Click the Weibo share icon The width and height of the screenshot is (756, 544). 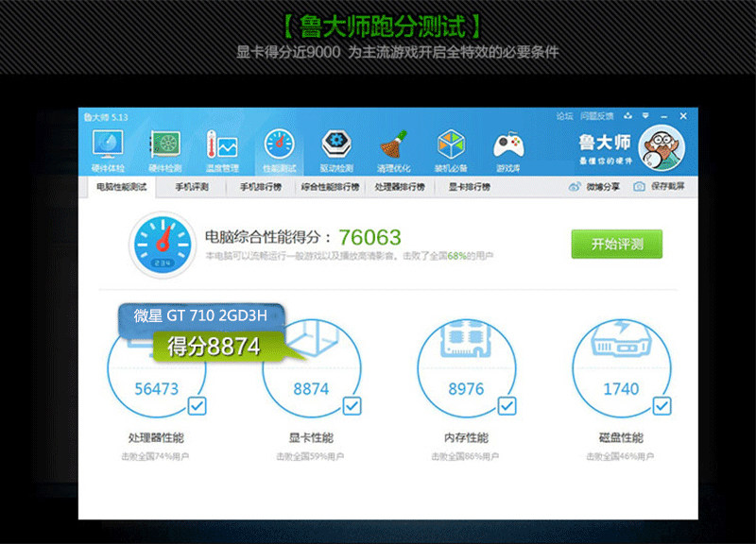click(575, 187)
